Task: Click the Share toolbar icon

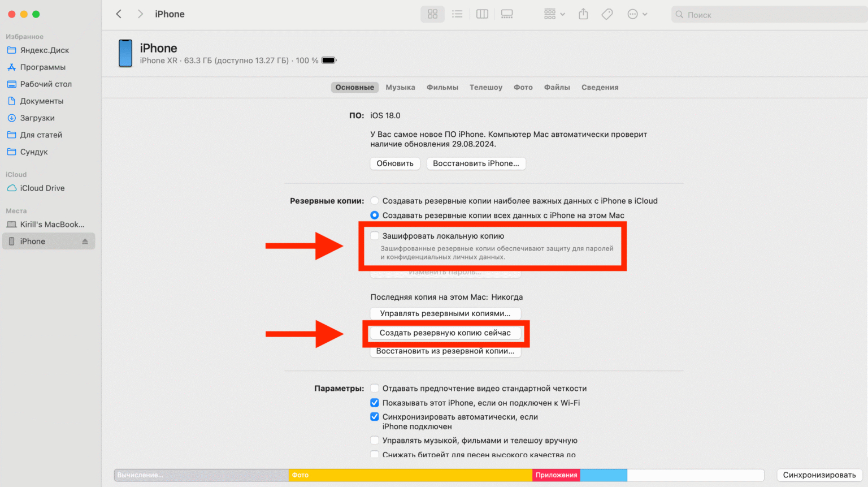Action: click(583, 14)
